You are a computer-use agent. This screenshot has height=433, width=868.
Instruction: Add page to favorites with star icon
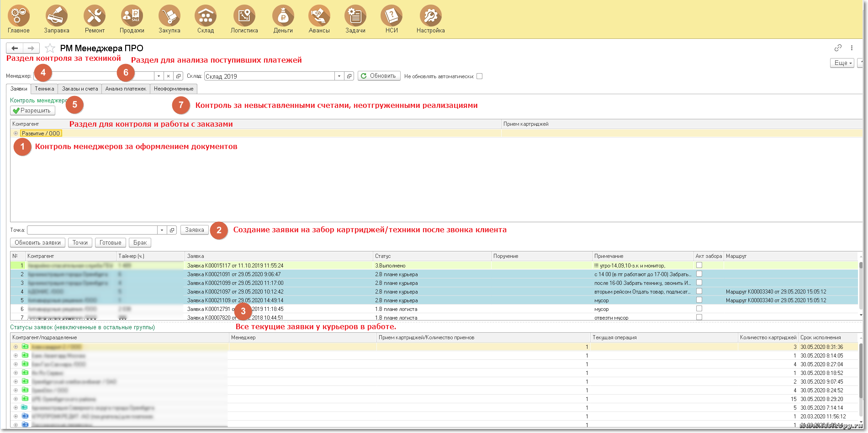[x=50, y=48]
